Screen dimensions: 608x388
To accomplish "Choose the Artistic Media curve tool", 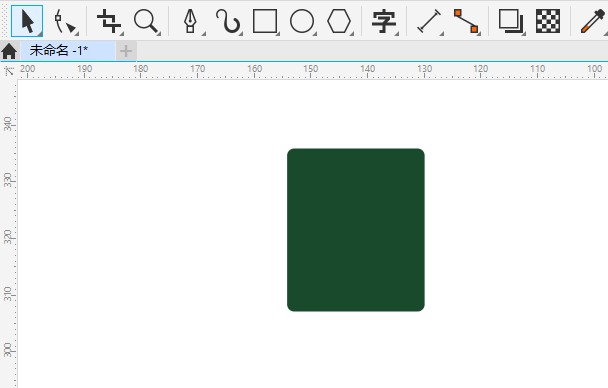I will tap(228, 21).
